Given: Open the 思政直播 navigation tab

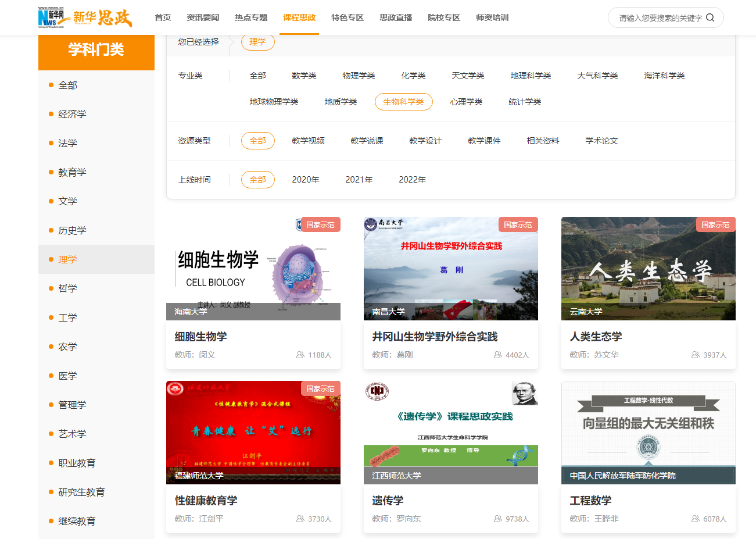Looking at the screenshot, I should 396,17.
